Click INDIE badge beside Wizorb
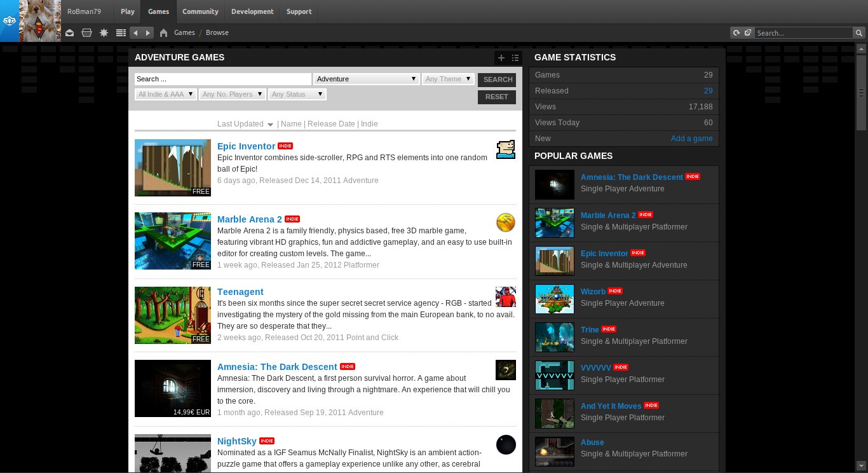 [x=615, y=291]
